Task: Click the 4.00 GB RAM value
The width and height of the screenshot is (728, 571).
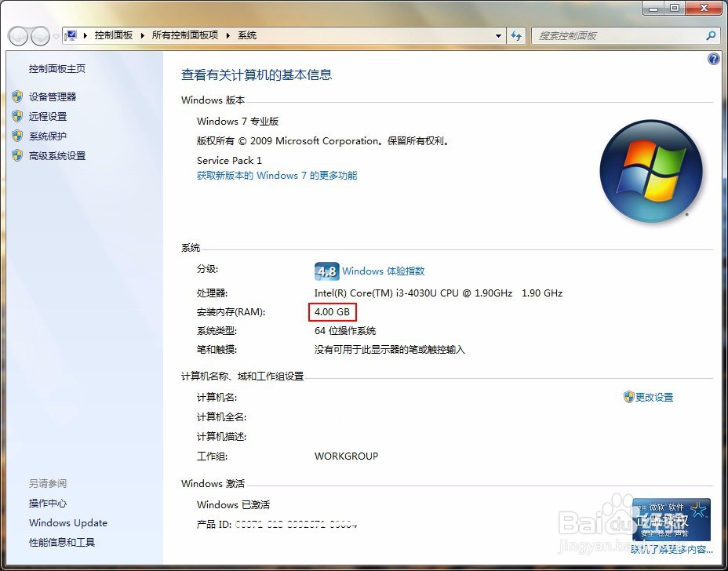Action: pos(332,312)
